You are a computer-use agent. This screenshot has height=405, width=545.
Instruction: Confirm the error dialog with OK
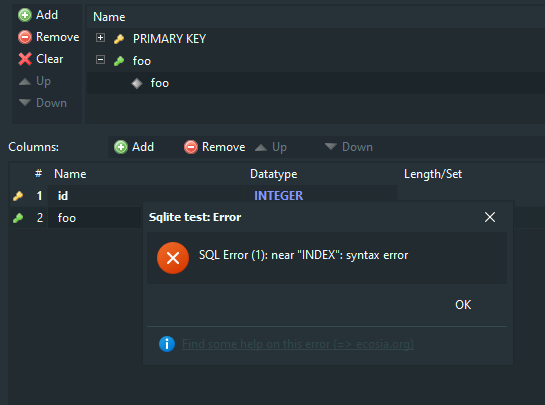coord(463,305)
